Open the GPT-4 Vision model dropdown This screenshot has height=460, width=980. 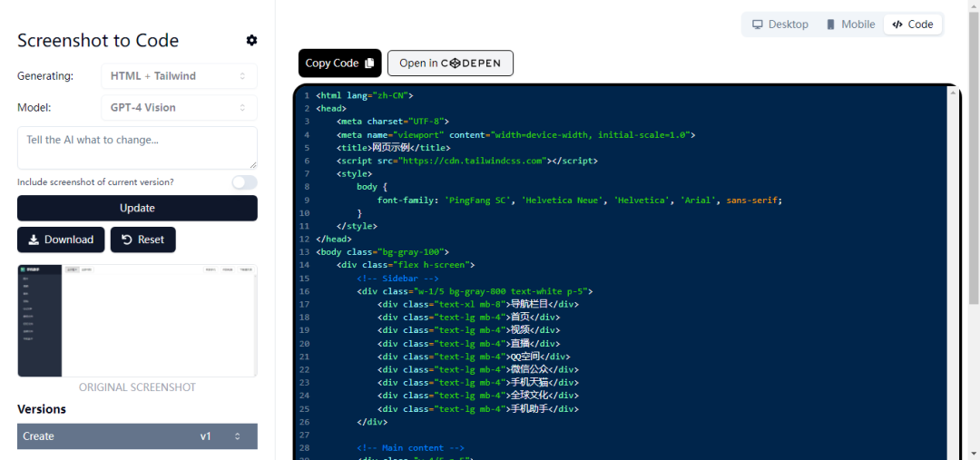179,107
